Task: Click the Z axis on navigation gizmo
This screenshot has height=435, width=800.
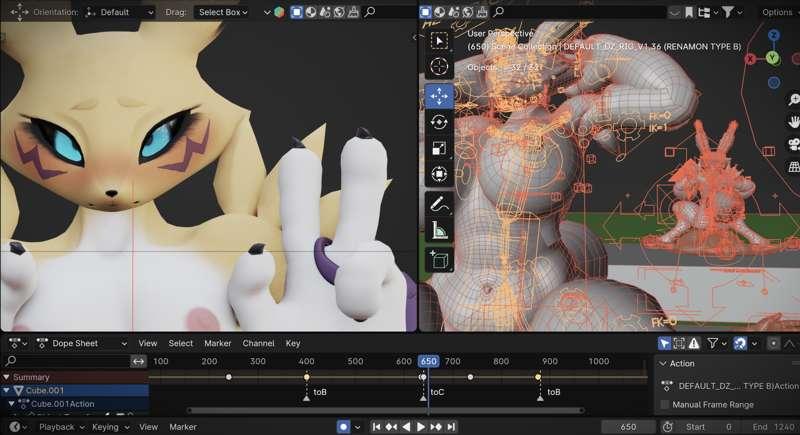Action: pos(773,35)
